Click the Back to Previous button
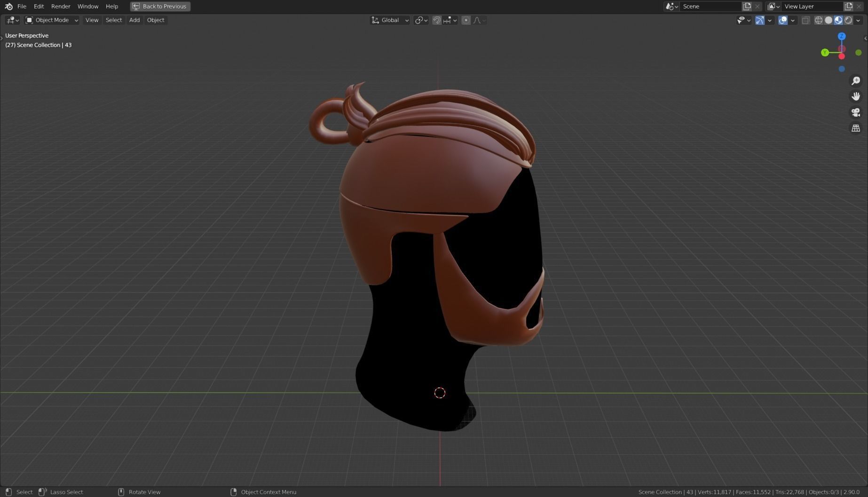Viewport: 868px width, 497px height. click(x=160, y=7)
